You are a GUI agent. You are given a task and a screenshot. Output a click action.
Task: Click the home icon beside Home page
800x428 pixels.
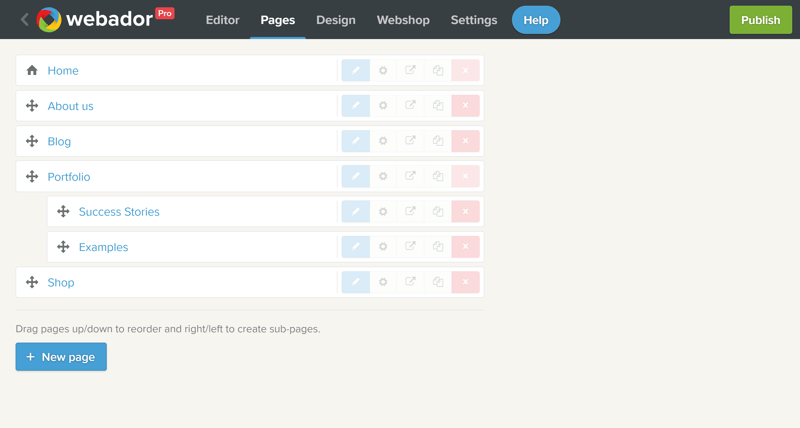(32, 71)
